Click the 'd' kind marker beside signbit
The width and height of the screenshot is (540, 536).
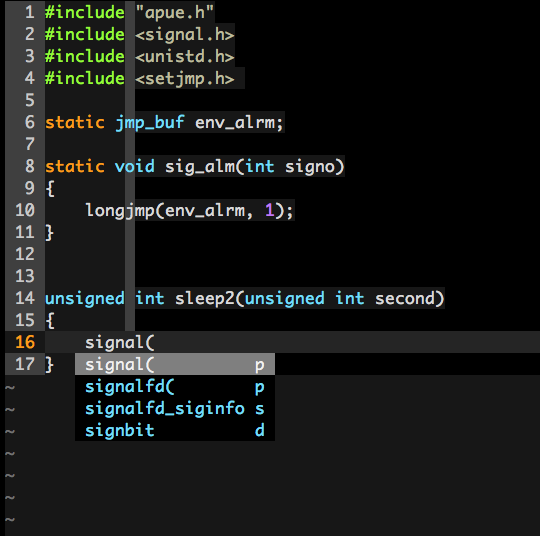click(260, 430)
